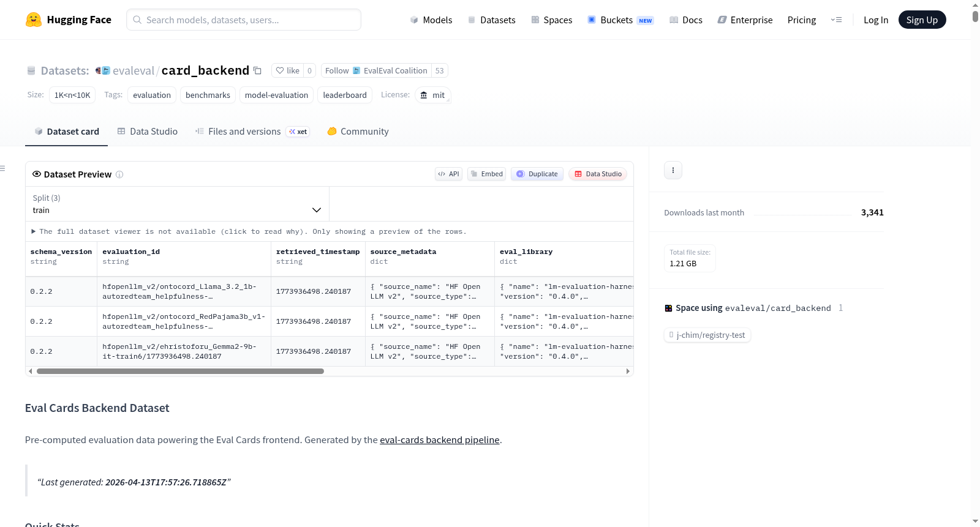Open the mit license tag
980x527 pixels.
point(433,95)
